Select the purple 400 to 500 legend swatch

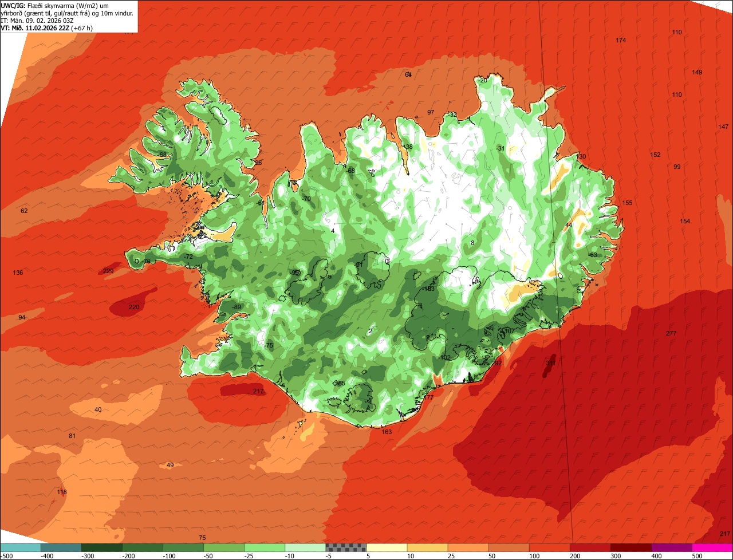671,547
